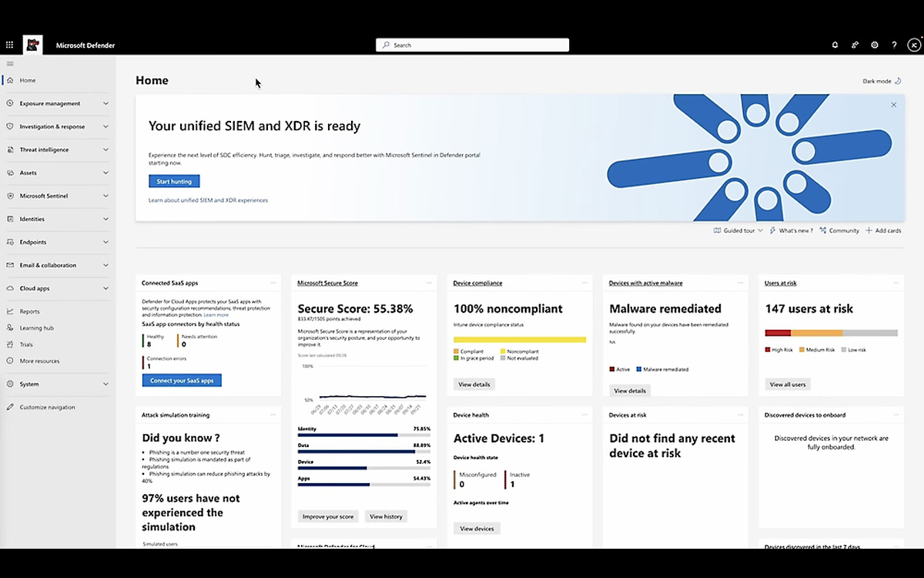Click the Exposure management sidebar icon

pos(10,103)
